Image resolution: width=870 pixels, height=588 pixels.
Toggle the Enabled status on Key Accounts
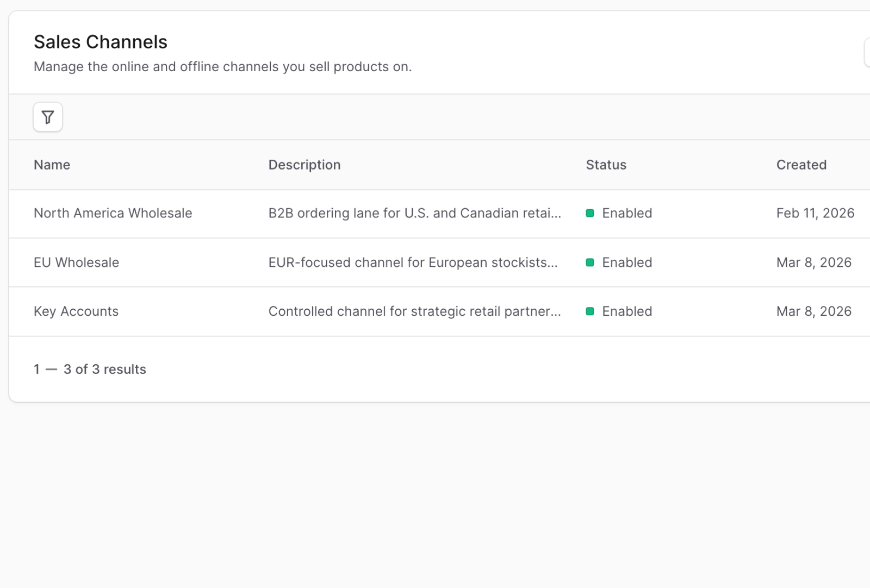pos(626,311)
